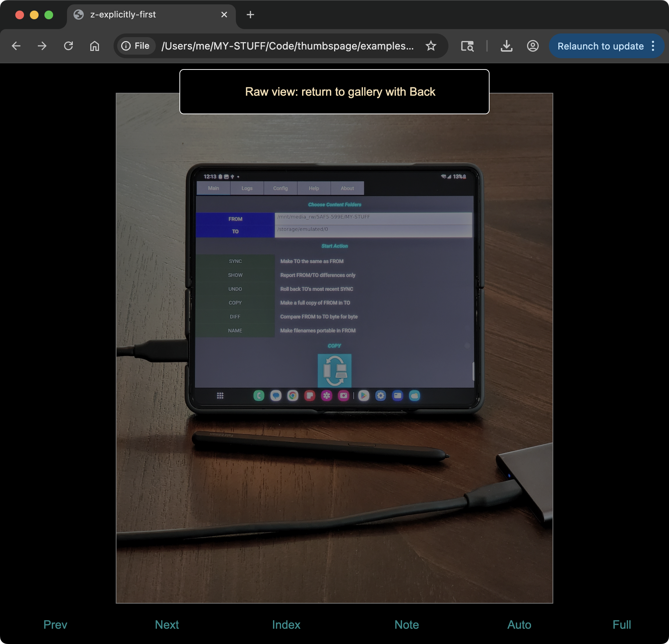The width and height of the screenshot is (669, 644).
Task: Switch to Full screen view
Action: 622,624
